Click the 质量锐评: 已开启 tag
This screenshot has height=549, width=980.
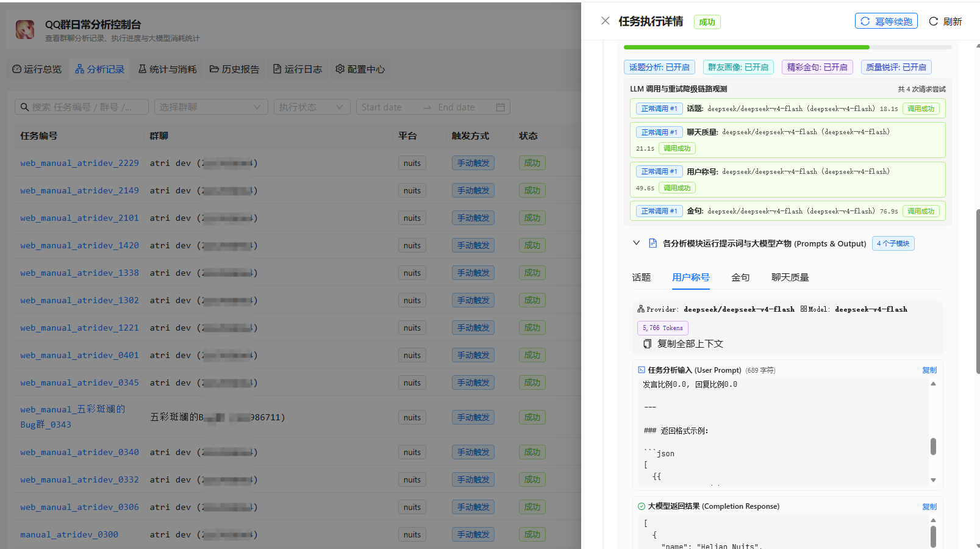[x=896, y=67]
